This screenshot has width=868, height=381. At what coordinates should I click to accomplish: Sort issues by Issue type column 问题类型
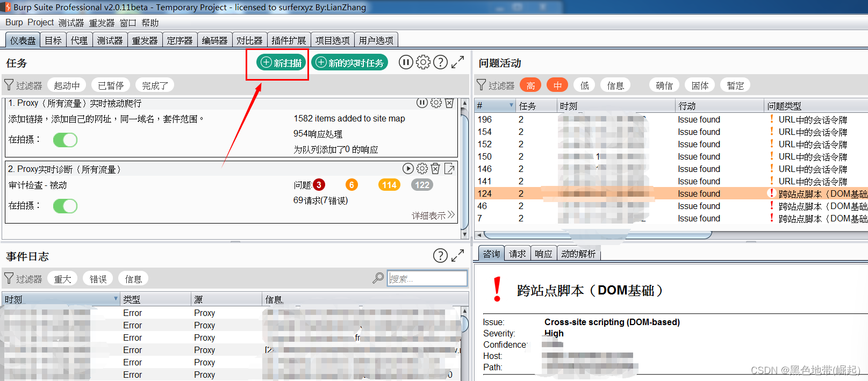click(x=815, y=106)
